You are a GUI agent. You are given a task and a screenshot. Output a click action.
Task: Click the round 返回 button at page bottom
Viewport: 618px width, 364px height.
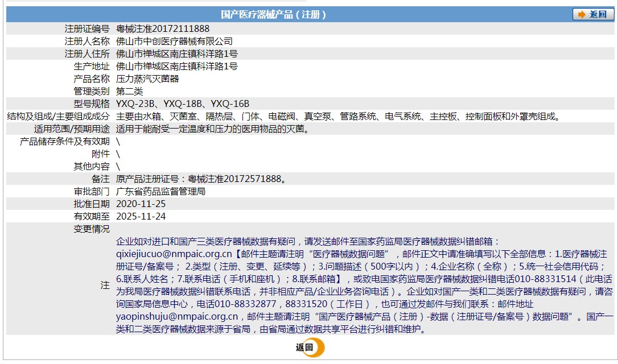[x=310, y=348]
